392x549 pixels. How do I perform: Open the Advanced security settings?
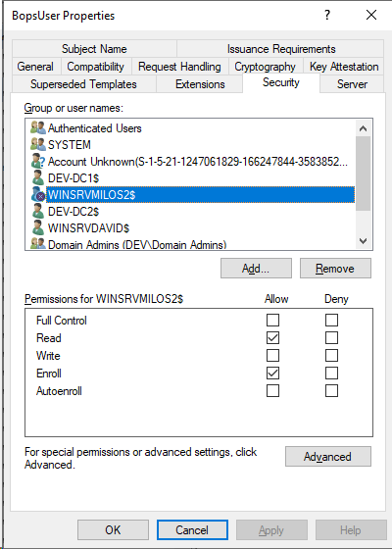click(x=328, y=456)
